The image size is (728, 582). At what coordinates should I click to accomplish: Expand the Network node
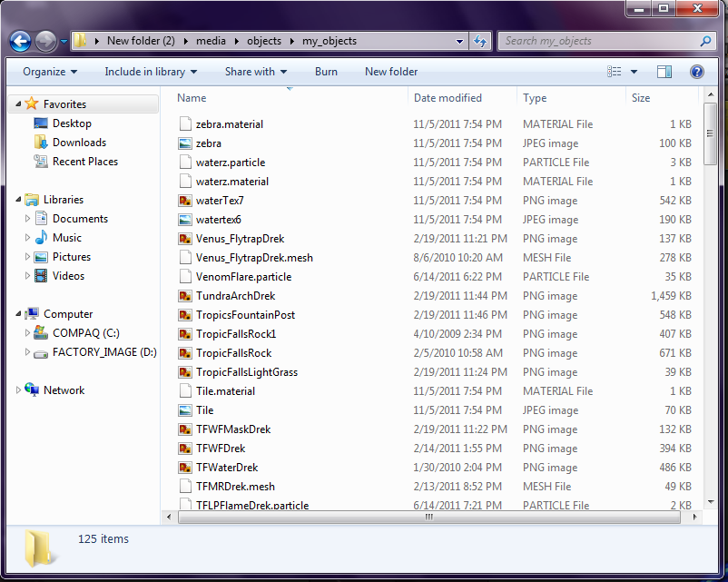pyautogui.click(x=18, y=390)
